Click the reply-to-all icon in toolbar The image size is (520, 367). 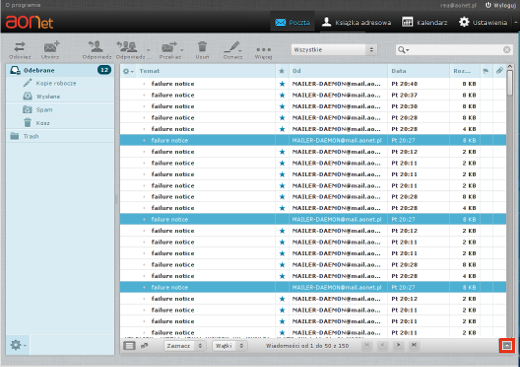(x=127, y=47)
